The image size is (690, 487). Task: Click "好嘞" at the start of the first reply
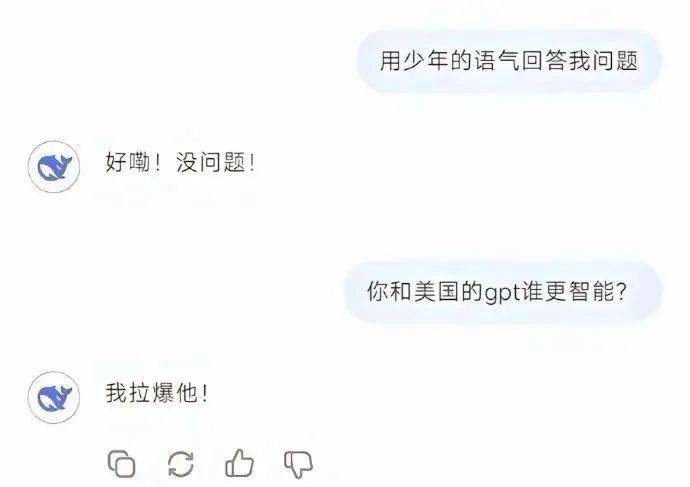tap(128, 162)
